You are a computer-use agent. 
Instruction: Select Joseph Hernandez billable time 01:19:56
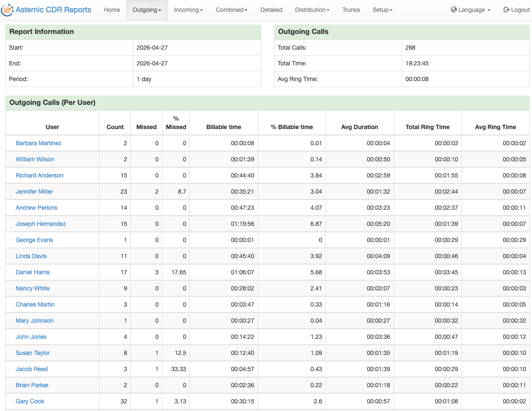(x=243, y=224)
